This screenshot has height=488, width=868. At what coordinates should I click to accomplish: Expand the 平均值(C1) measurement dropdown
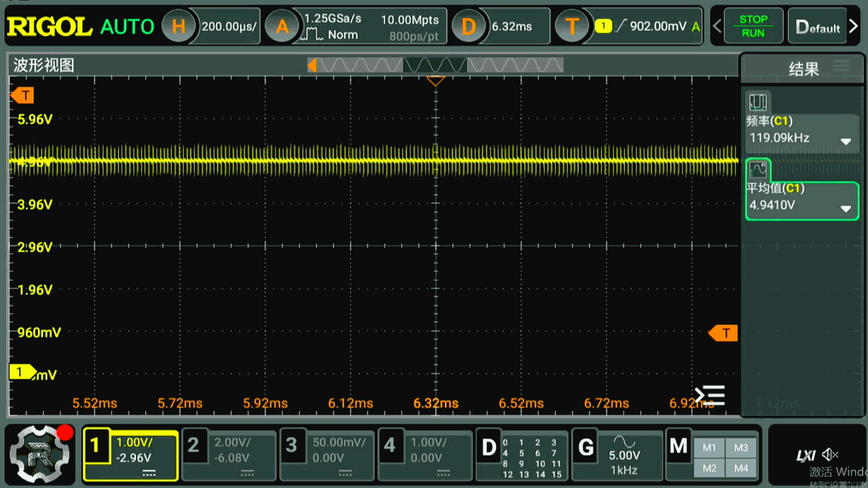tap(846, 209)
